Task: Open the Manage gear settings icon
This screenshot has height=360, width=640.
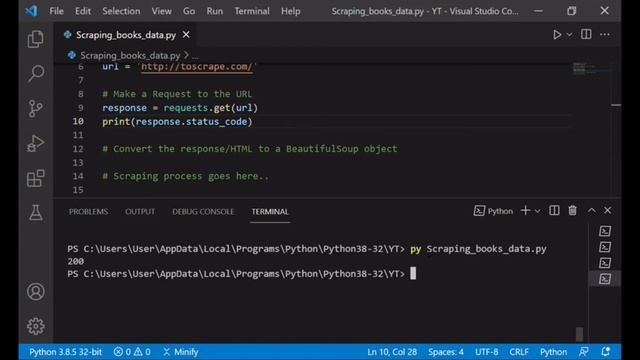Action: 36,326
